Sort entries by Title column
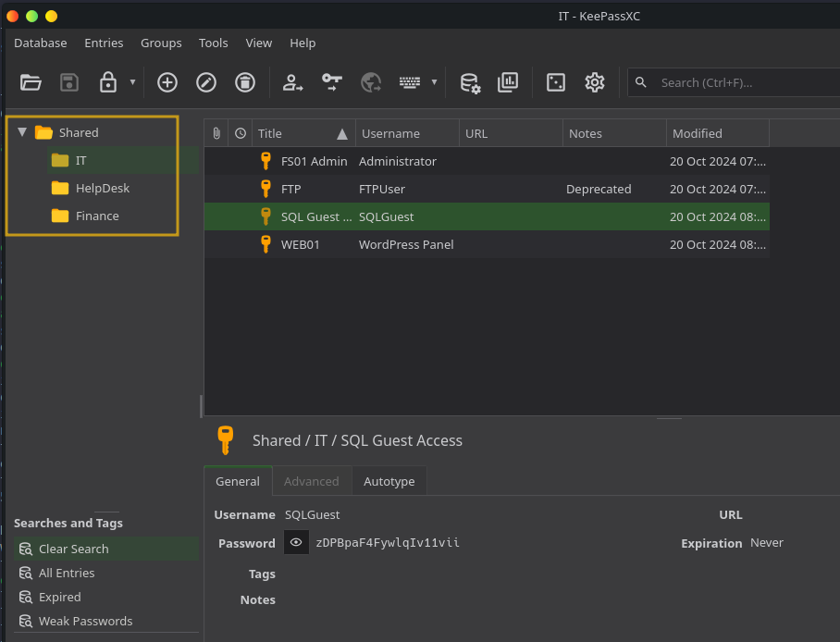Screen dimensions: 840x642 tap(303, 133)
